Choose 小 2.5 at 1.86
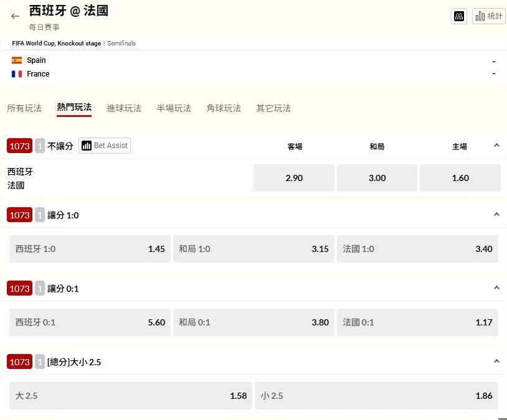The width and height of the screenshot is (507, 420). (x=376, y=396)
